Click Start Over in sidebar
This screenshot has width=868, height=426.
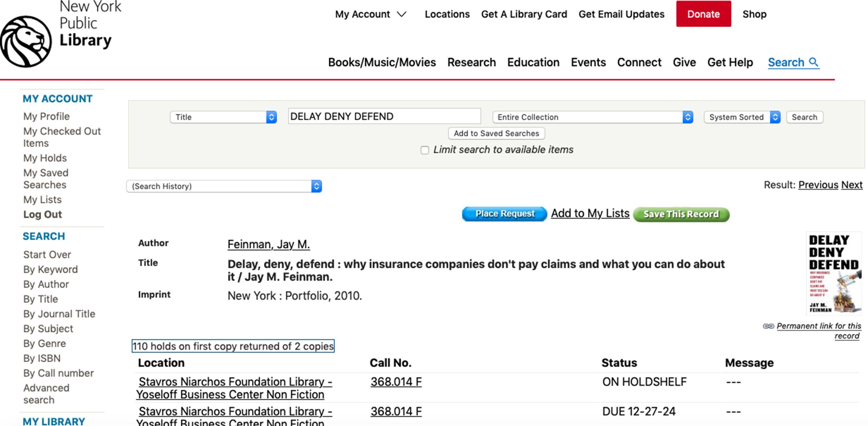(x=47, y=255)
